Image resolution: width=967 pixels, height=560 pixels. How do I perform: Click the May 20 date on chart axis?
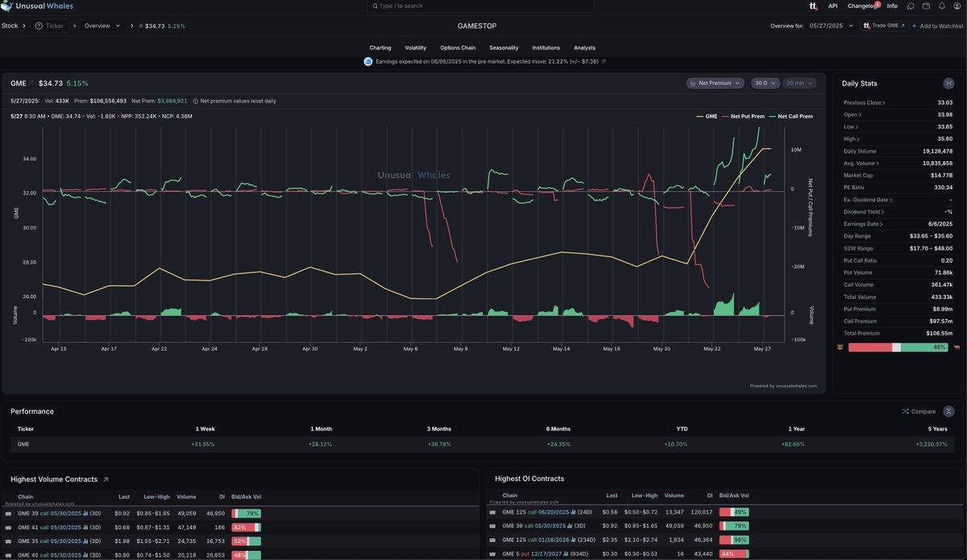click(x=662, y=349)
